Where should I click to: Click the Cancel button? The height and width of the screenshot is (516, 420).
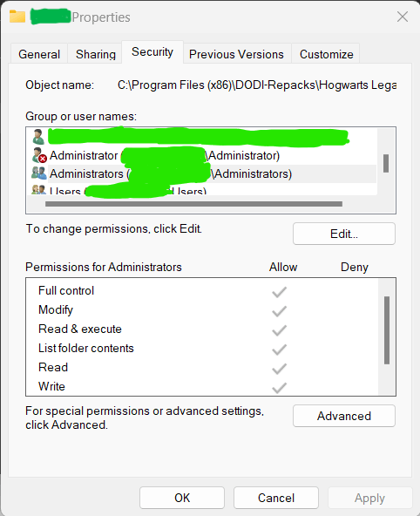(276, 498)
